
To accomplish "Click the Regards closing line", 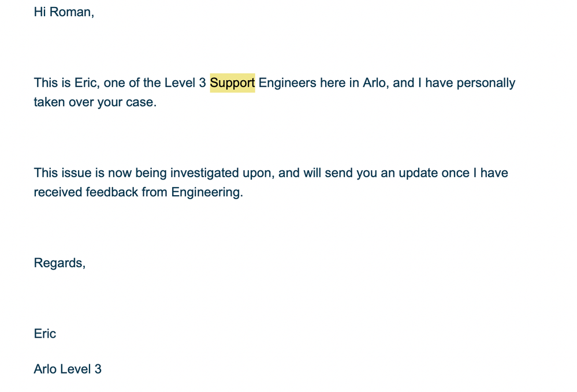I will (59, 263).
